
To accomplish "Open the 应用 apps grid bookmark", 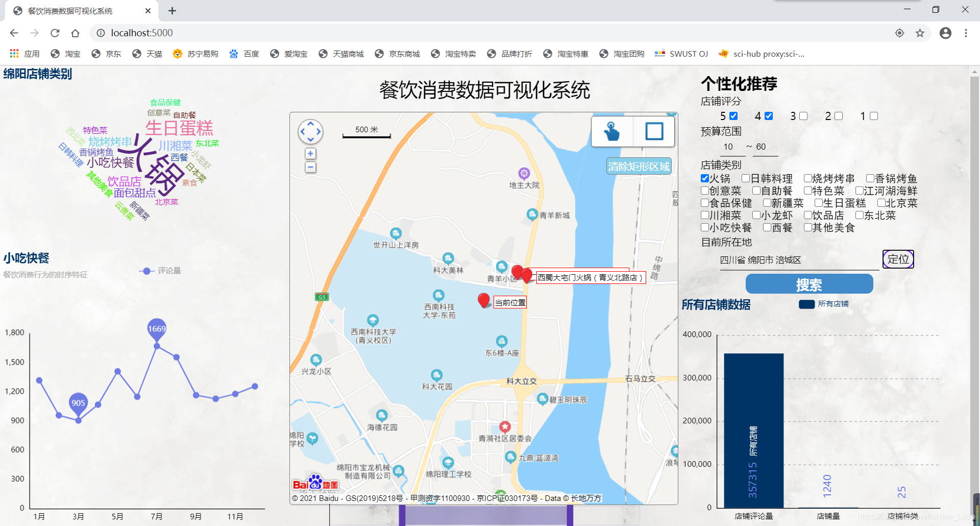I will coord(24,54).
